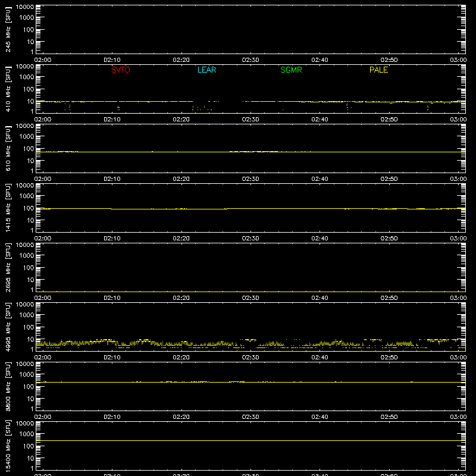476x476 pixels.
Task: Click the yellow PALE station label
Action: (378, 70)
